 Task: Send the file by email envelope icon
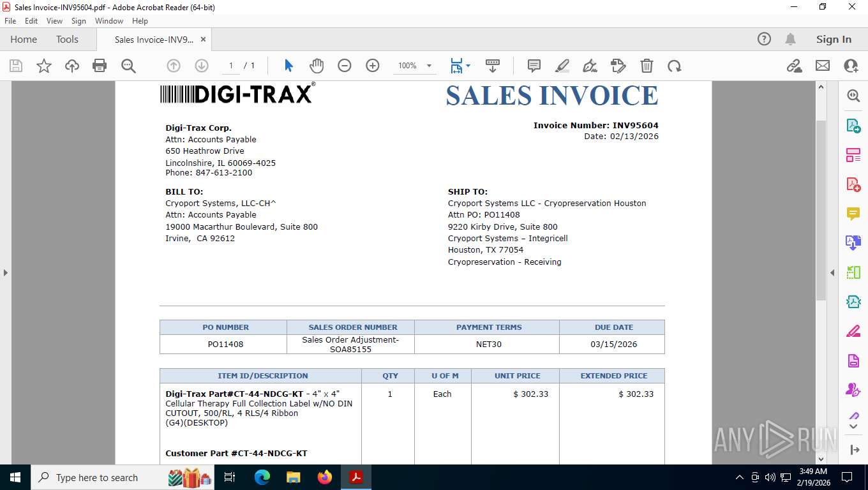pos(823,66)
